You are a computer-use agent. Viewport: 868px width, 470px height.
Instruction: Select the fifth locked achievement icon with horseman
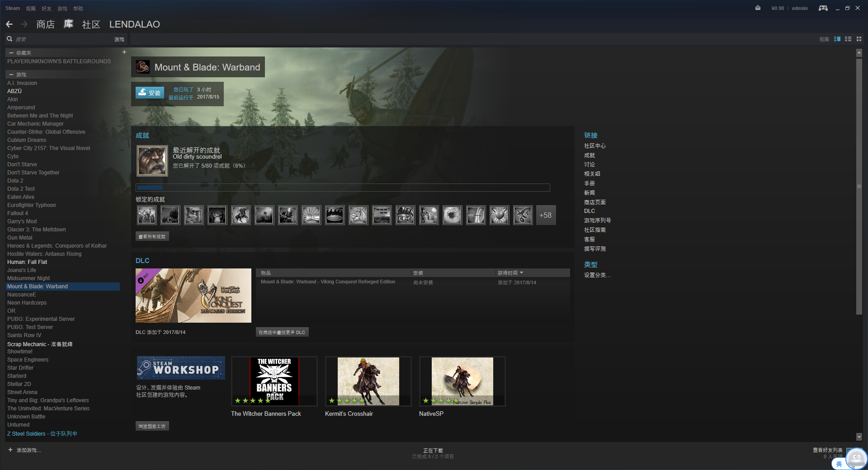click(x=241, y=215)
